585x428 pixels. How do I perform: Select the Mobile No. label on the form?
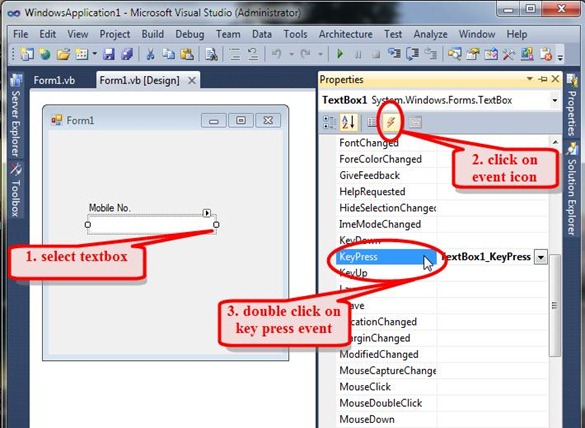point(110,208)
